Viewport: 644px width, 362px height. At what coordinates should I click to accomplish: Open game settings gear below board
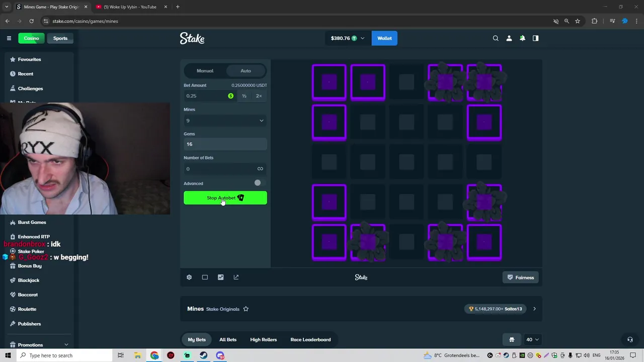(189, 277)
